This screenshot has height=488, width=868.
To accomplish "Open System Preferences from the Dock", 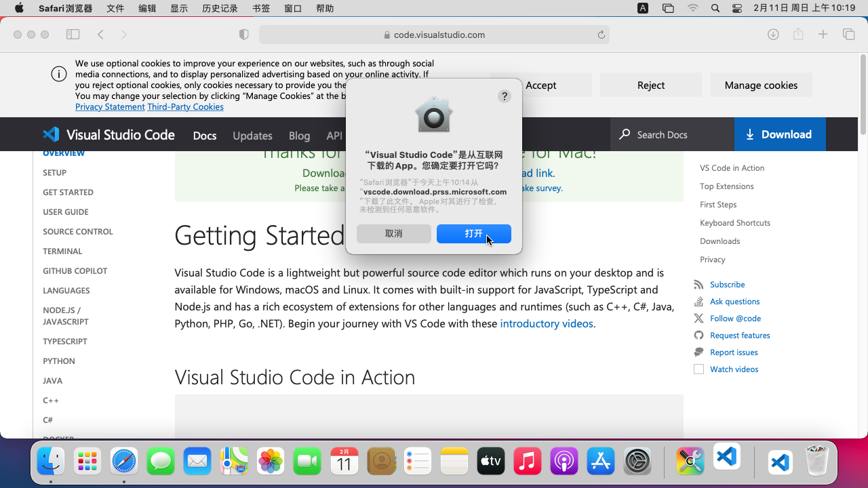I will pyautogui.click(x=637, y=462).
